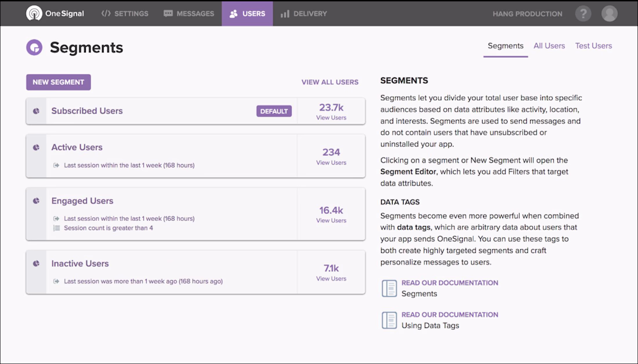Open the Hang Production app selector
The width and height of the screenshot is (638, 364).
527,13
